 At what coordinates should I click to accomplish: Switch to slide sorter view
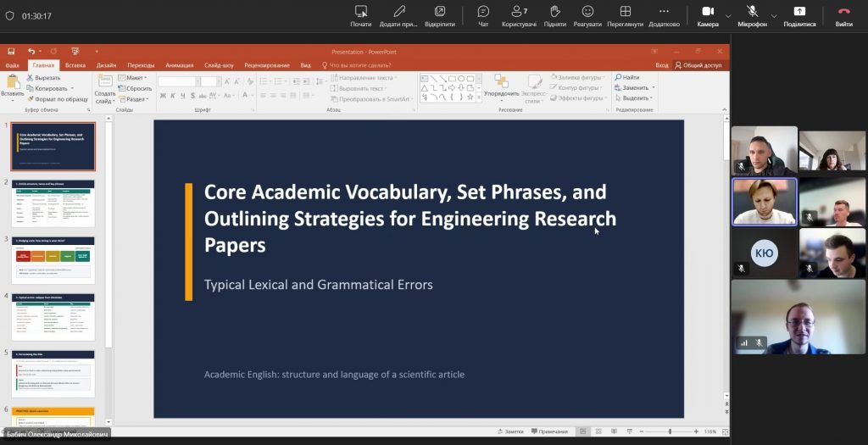coord(598,431)
